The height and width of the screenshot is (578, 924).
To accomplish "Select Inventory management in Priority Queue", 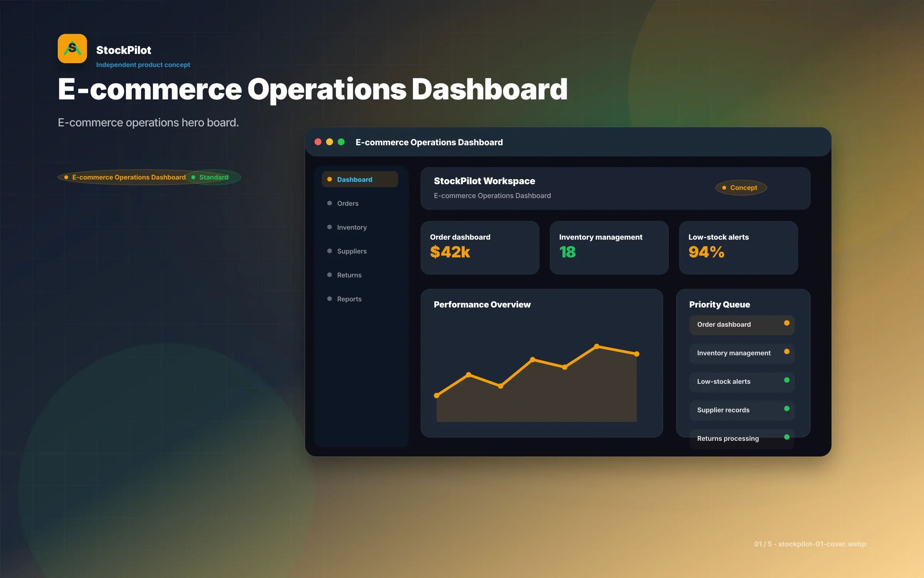I will 742,353.
